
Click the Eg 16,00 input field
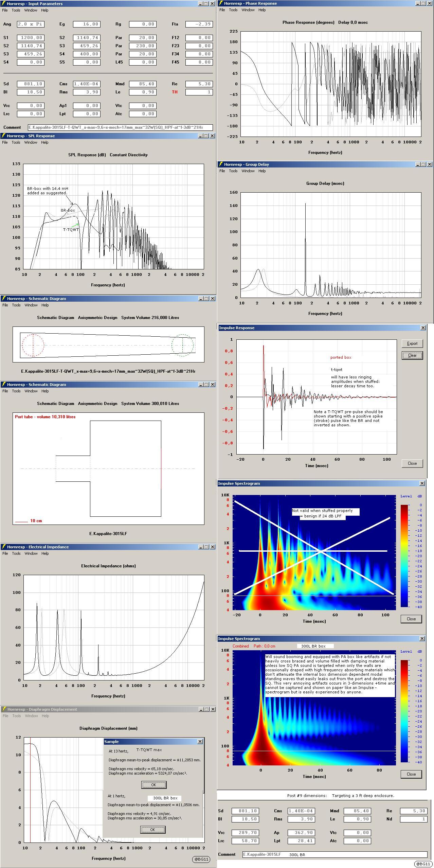86,24
